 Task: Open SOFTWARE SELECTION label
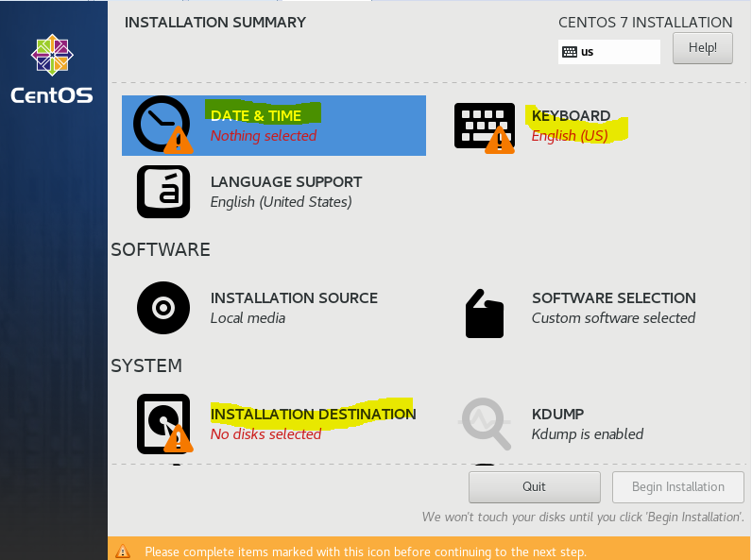pyautogui.click(x=614, y=297)
